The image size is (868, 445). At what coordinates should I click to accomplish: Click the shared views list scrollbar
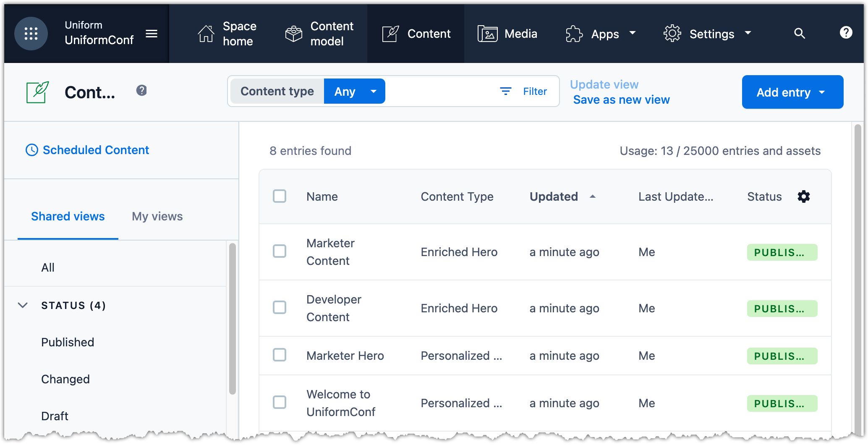[232, 318]
